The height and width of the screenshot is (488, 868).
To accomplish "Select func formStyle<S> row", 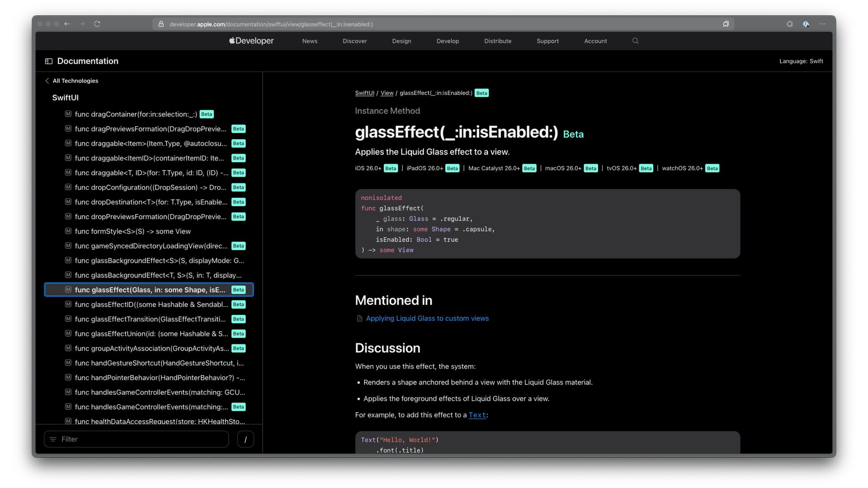I will click(x=149, y=231).
